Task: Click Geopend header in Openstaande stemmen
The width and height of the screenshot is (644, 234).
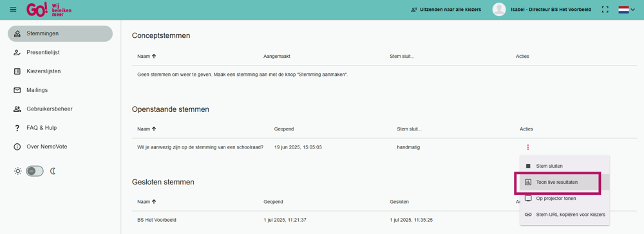Action: click(x=284, y=129)
